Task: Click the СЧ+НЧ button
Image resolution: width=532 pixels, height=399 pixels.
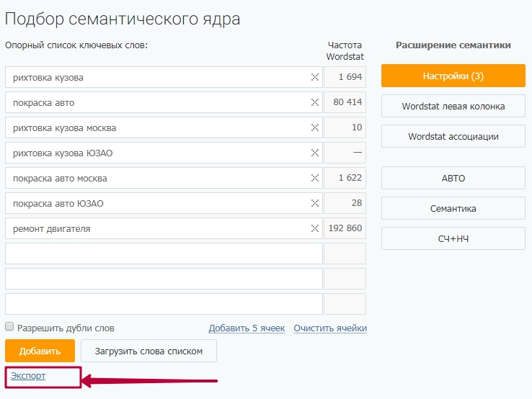Action: (x=453, y=238)
